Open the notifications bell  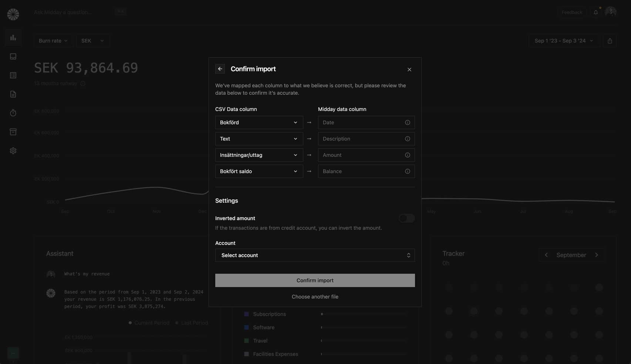(x=595, y=12)
